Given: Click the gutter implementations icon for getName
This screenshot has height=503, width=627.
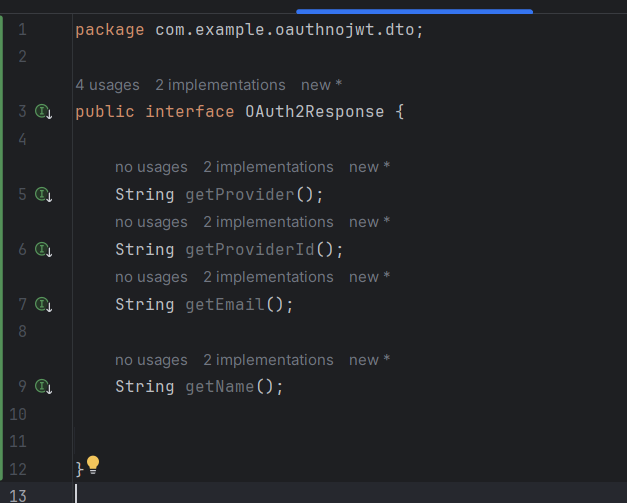Looking at the screenshot, I should [43, 386].
